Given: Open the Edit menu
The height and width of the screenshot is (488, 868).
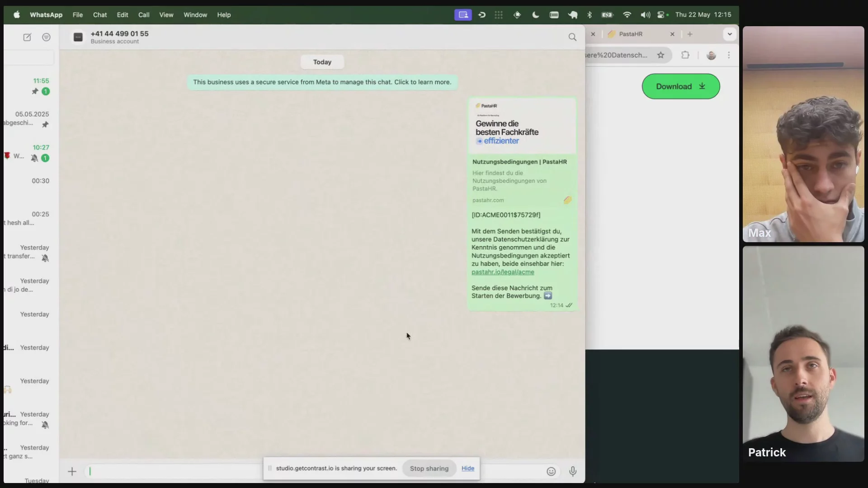Looking at the screenshot, I should click(123, 14).
